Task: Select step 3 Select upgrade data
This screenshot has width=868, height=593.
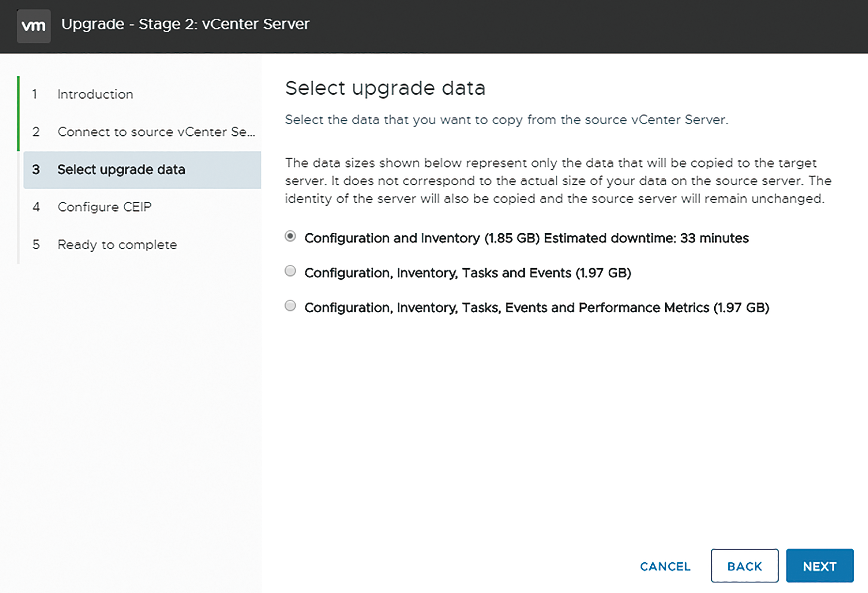Action: 142,170
